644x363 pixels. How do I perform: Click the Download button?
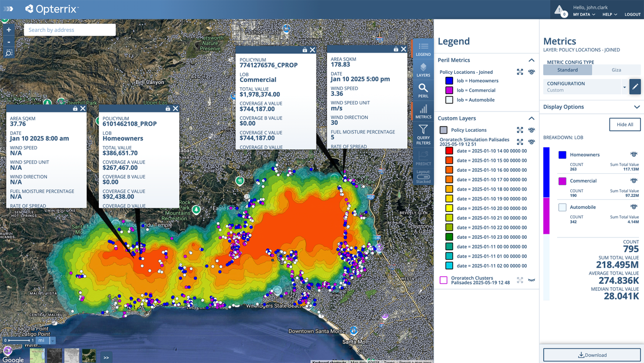592,355
